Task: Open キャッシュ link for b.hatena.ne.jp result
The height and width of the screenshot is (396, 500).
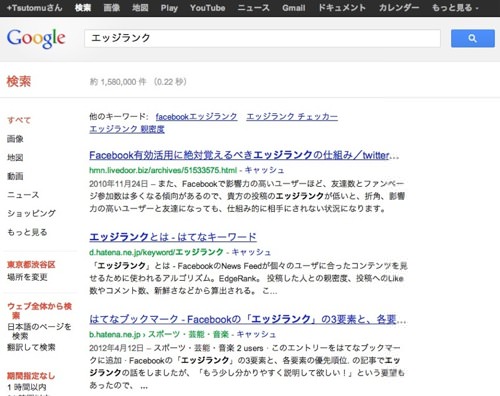Action: click(256, 334)
